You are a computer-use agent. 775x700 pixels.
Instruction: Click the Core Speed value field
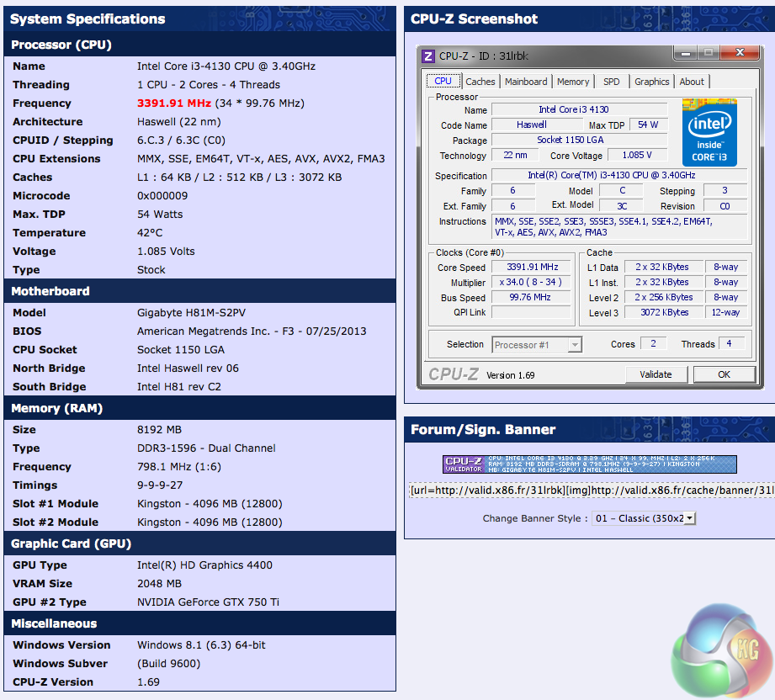pyautogui.click(x=532, y=268)
